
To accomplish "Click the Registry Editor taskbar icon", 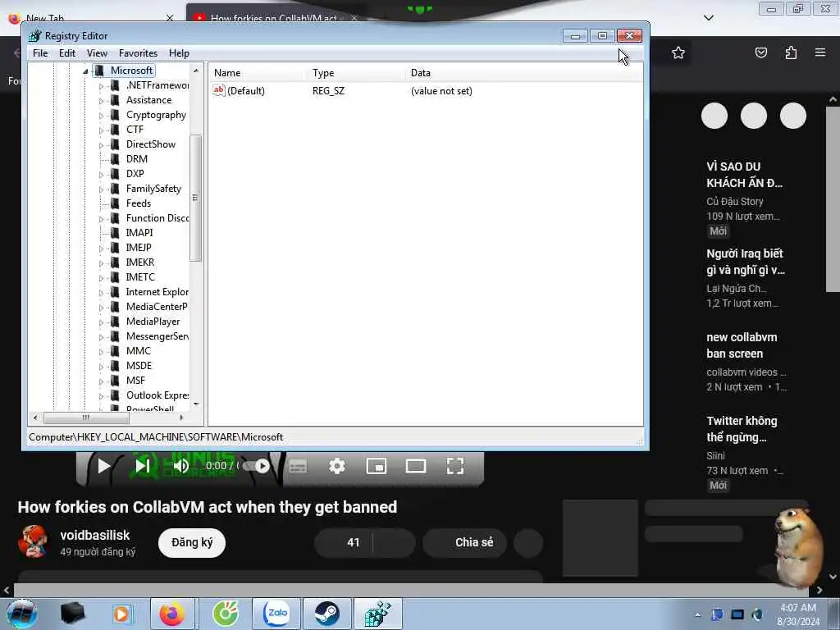I will tap(377, 614).
